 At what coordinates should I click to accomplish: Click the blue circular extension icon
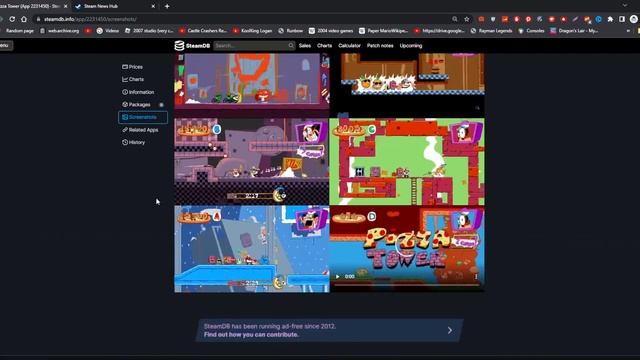point(598,19)
